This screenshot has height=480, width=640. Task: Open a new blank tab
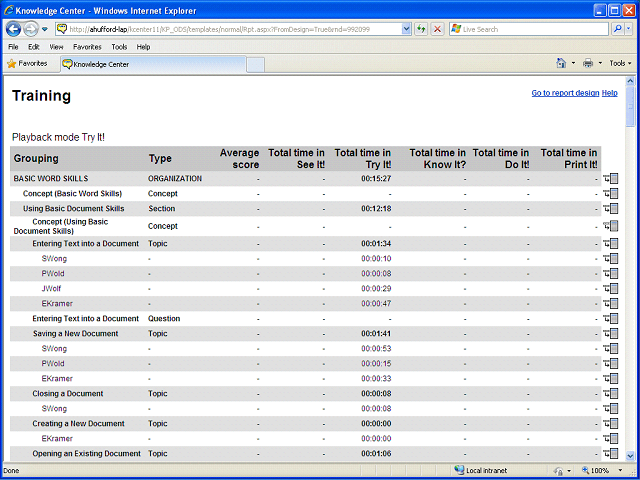click(256, 65)
